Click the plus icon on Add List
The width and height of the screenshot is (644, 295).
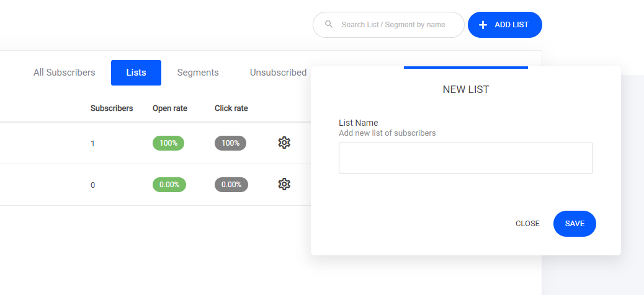[x=483, y=25]
